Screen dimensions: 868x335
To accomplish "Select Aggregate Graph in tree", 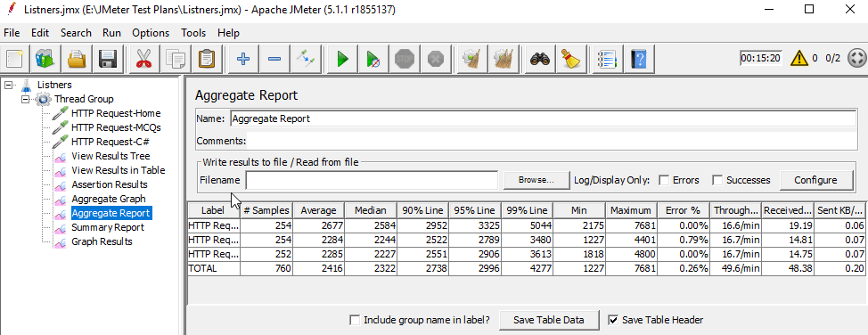I will pyautogui.click(x=109, y=199).
